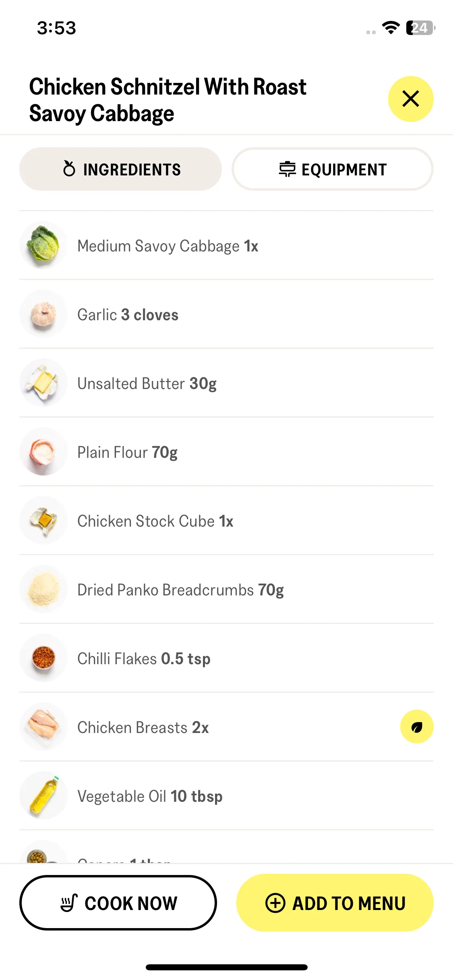
Task: Select the Vegetable Oil 10 tbsp row
Action: [x=226, y=796]
